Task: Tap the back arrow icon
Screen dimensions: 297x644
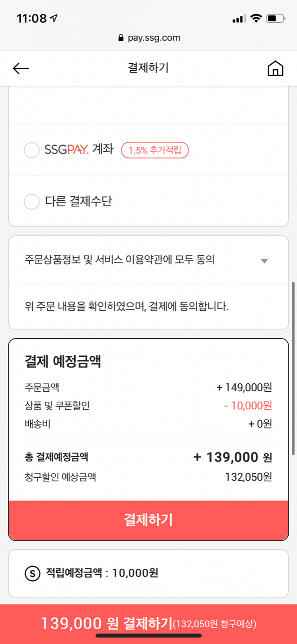Action: 21,69
